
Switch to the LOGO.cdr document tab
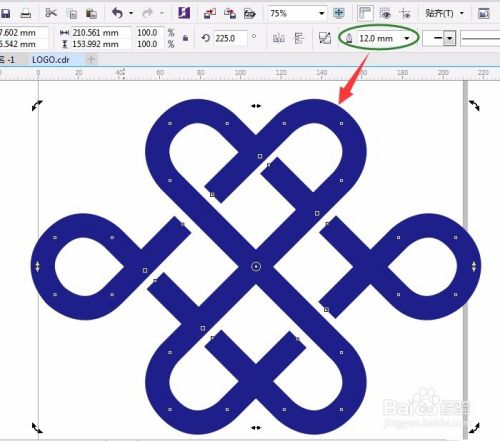pyautogui.click(x=51, y=60)
